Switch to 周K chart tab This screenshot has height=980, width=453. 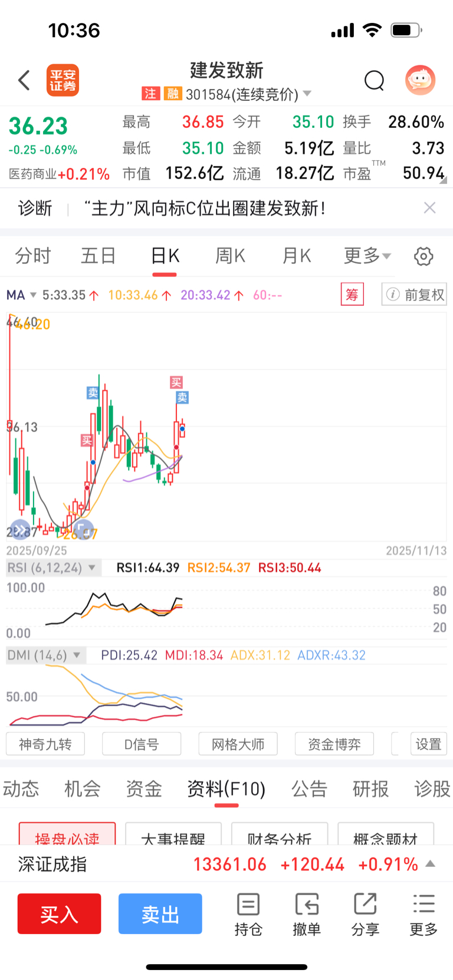pos(230,256)
